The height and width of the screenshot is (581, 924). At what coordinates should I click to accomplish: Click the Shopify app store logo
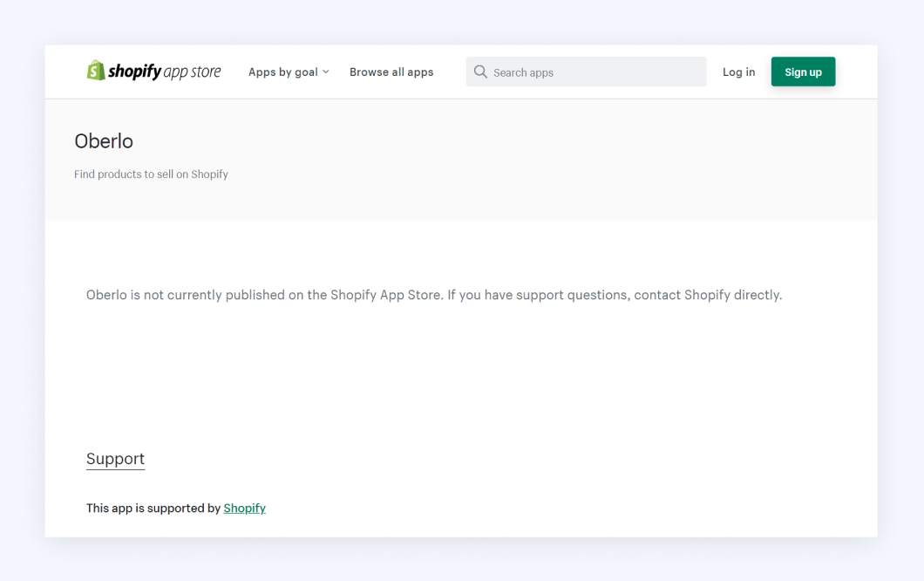(x=153, y=72)
